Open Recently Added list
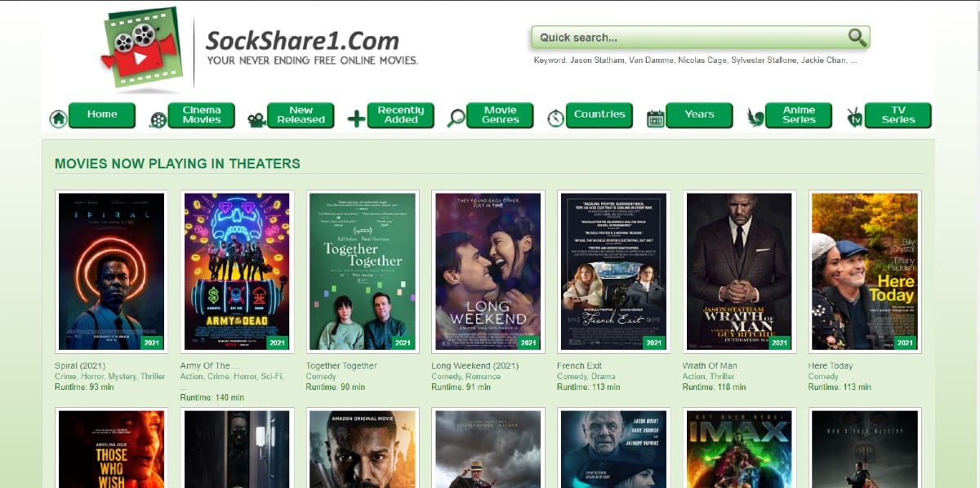 pyautogui.click(x=400, y=115)
